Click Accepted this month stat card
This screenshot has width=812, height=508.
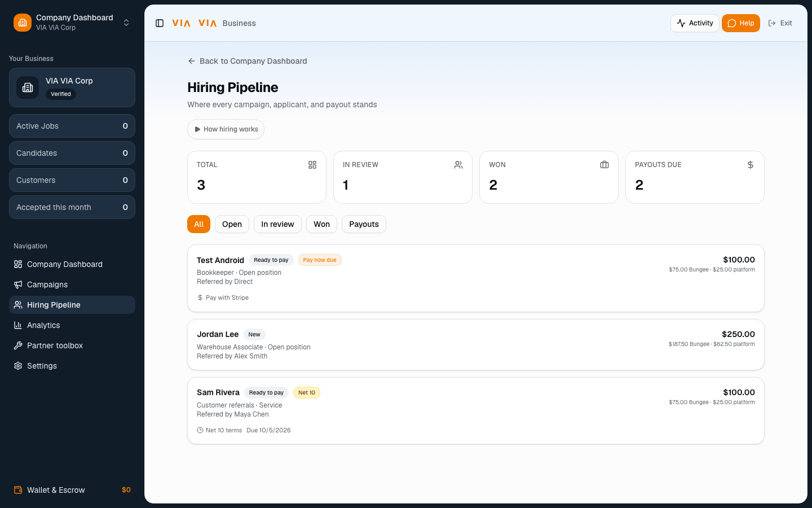coord(72,207)
